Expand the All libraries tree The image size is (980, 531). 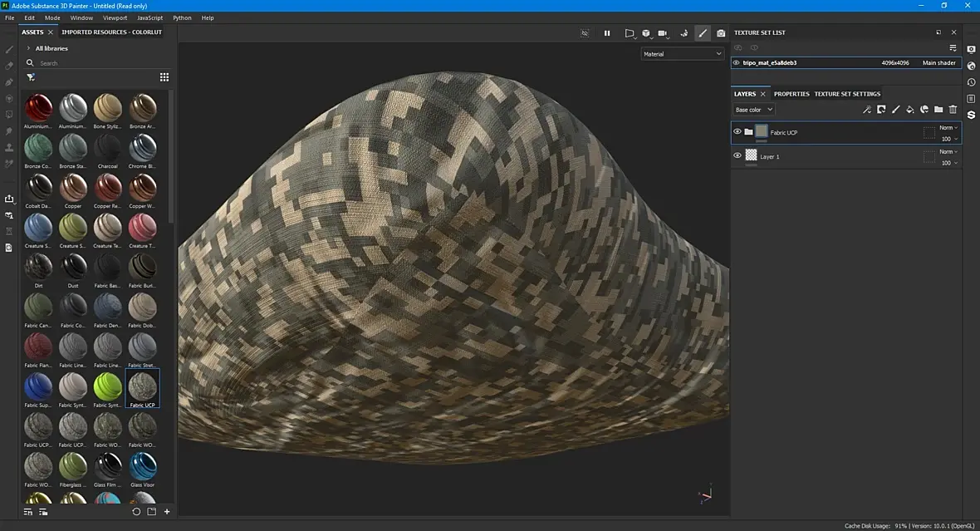pos(28,48)
